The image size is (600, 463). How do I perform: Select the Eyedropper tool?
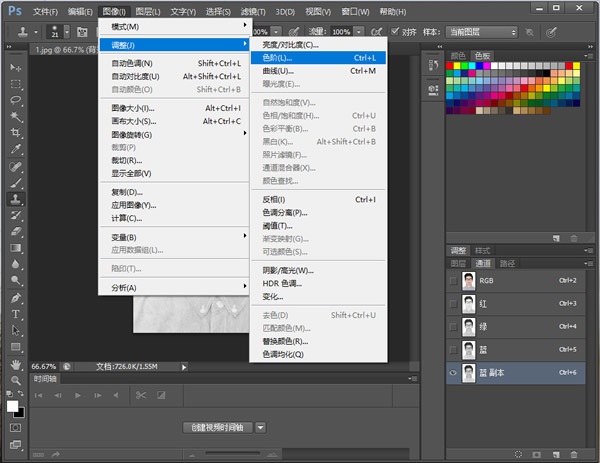pos(16,149)
